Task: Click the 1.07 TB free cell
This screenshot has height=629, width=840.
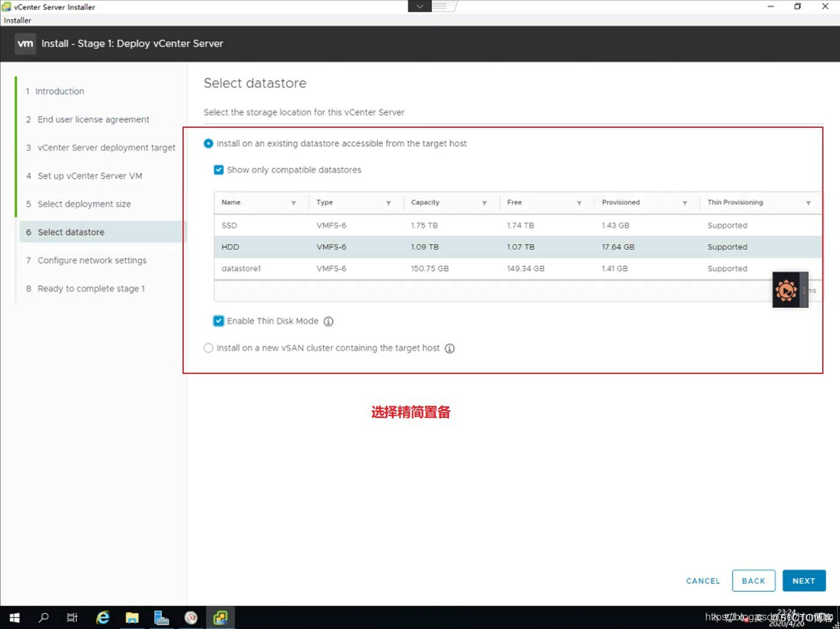Action: [x=520, y=247]
